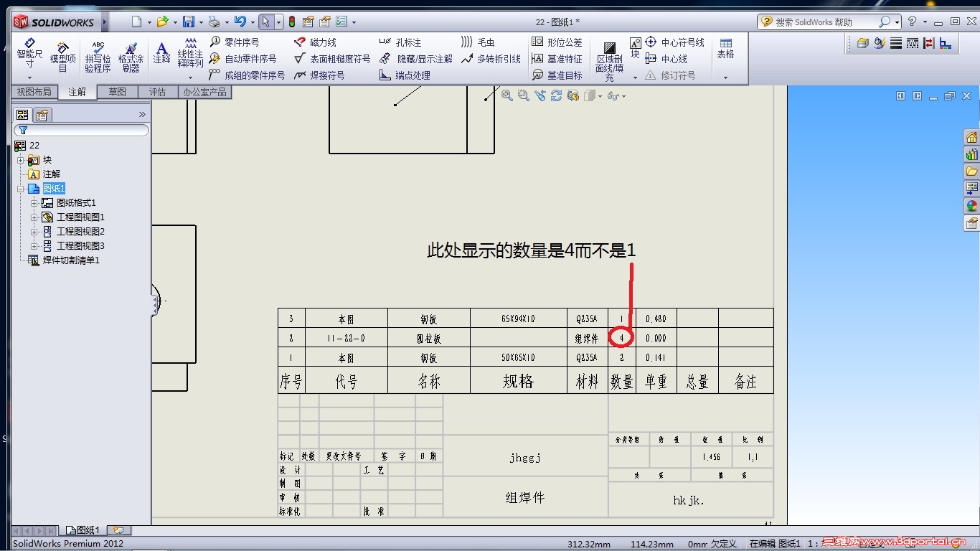
Task: Expand the 块 folder in the tree
Action: (x=21, y=160)
